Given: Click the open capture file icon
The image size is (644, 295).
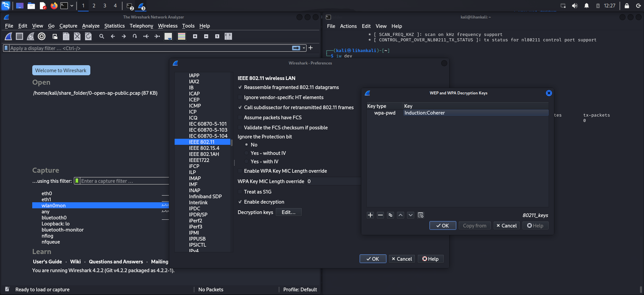Looking at the screenshot, I should [55, 36].
